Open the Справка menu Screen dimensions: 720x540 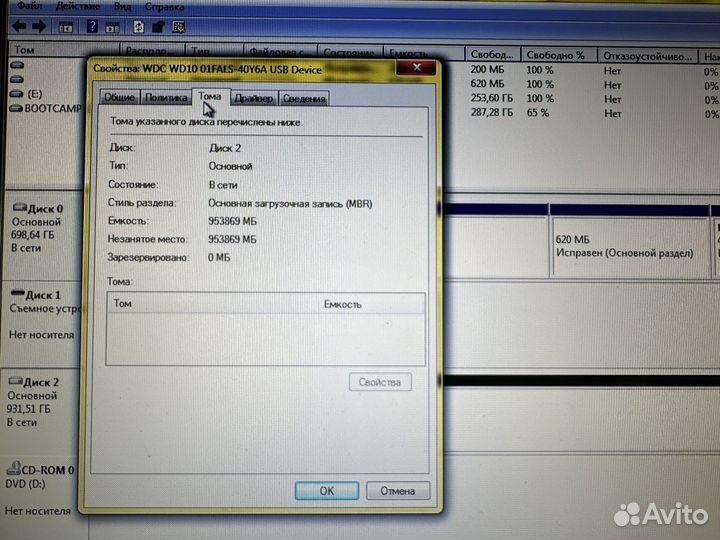(x=164, y=7)
